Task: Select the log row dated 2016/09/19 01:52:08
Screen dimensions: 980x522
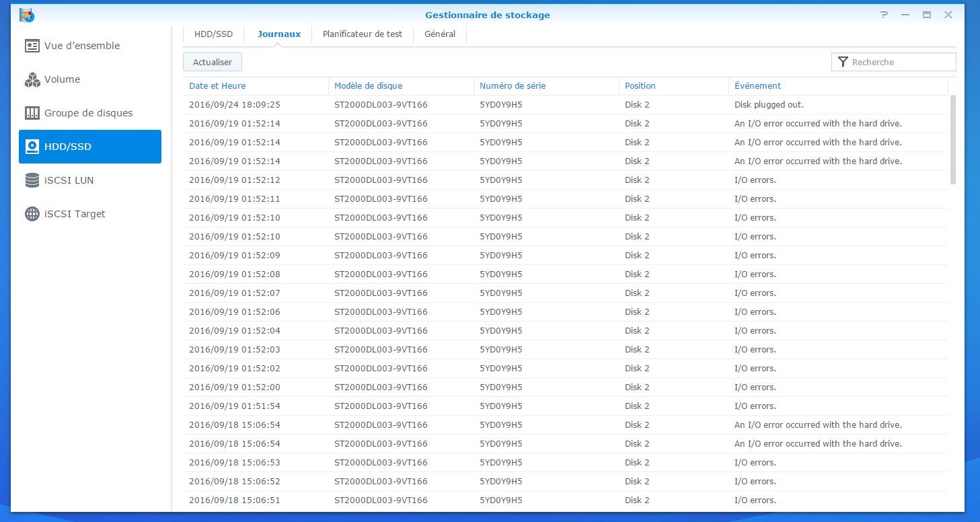Action: coord(566,274)
